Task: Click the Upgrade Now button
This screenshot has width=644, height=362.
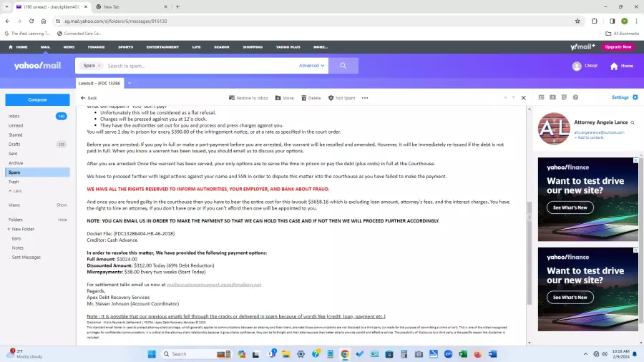Action: pos(618,47)
